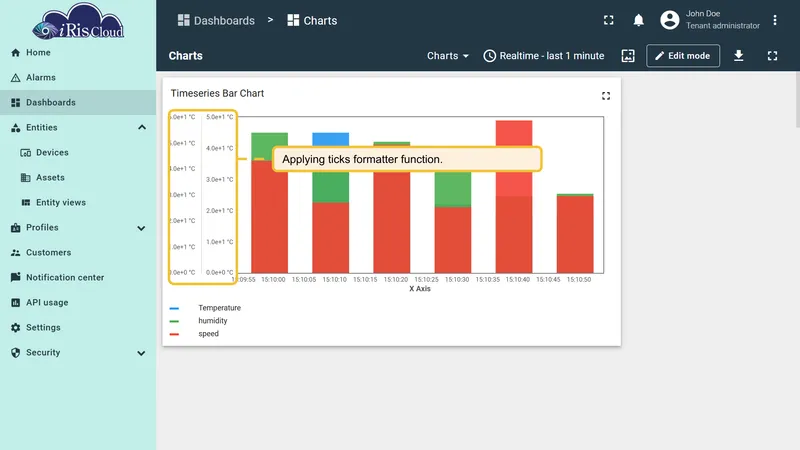Click the Alarms warning triangle icon
This screenshot has width=800, height=450.
pos(15,78)
